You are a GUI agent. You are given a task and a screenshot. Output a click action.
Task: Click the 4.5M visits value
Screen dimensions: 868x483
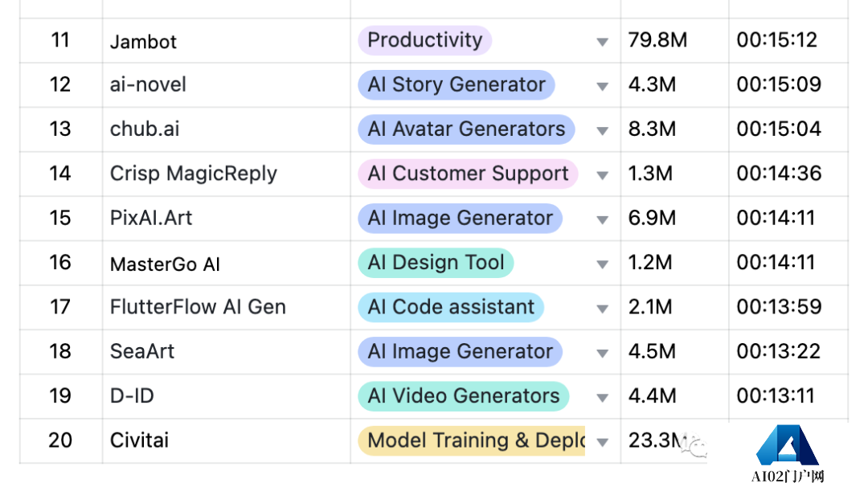pyautogui.click(x=652, y=351)
